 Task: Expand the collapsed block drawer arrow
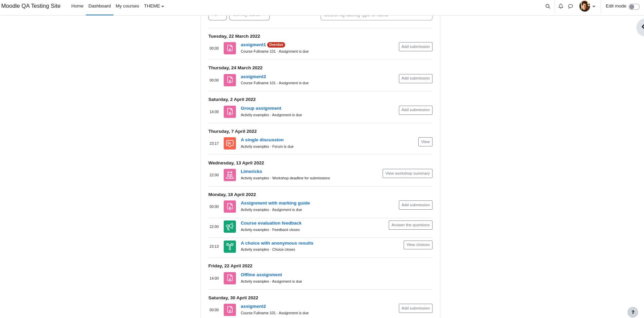[x=641, y=27]
